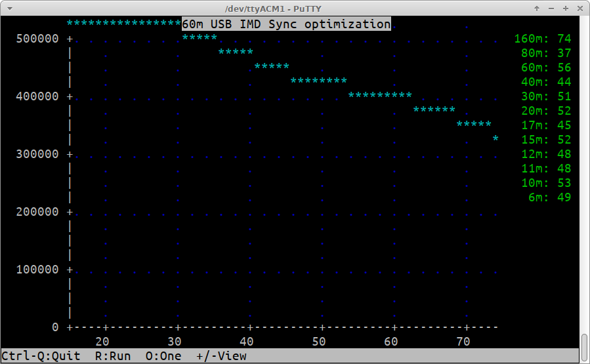The image size is (590, 364).
Task: Click the Ctrl-Q:Quit hint in status bar
Action: click(x=41, y=356)
